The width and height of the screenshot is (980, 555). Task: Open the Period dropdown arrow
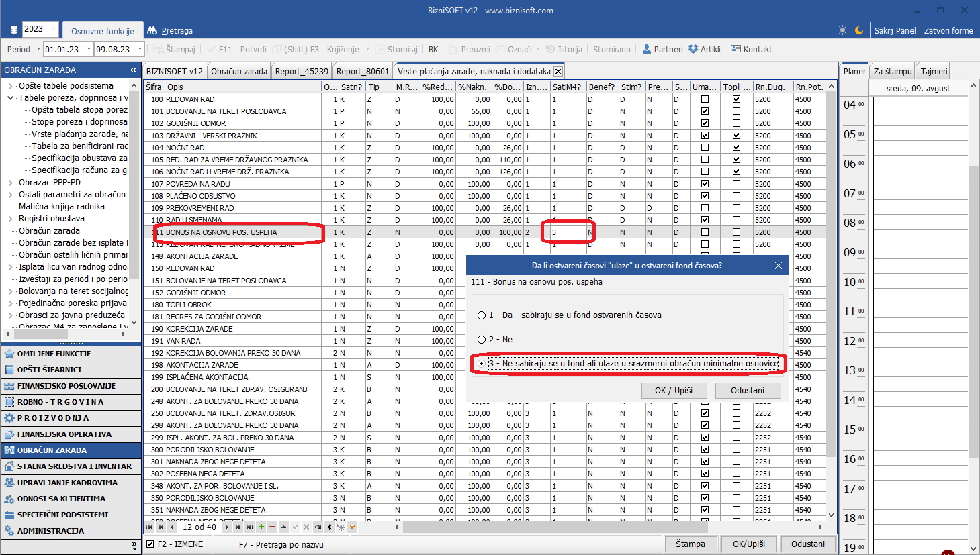pos(37,49)
